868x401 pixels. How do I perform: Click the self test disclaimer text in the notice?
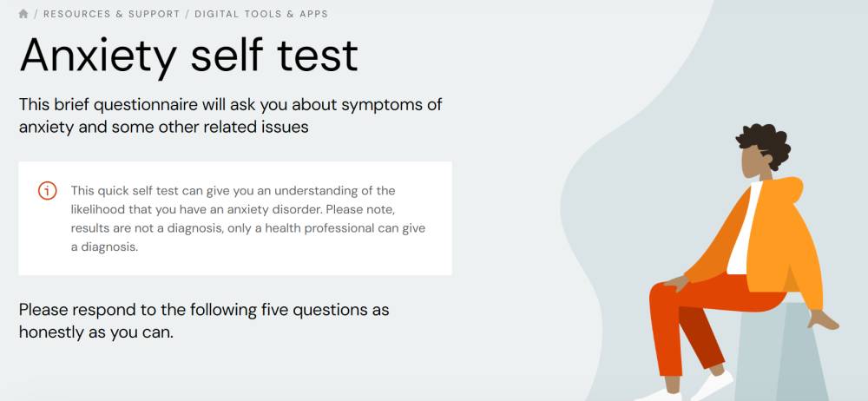coord(248,219)
